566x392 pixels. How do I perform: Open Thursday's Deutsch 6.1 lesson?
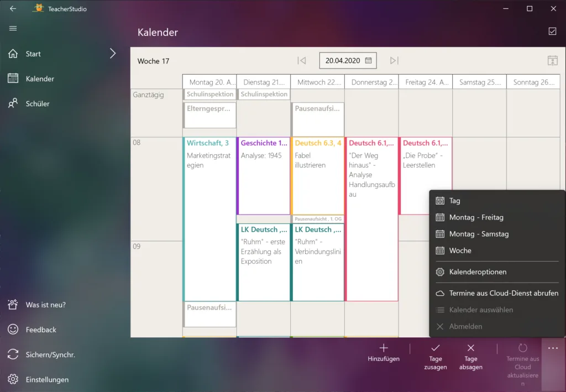(x=372, y=219)
